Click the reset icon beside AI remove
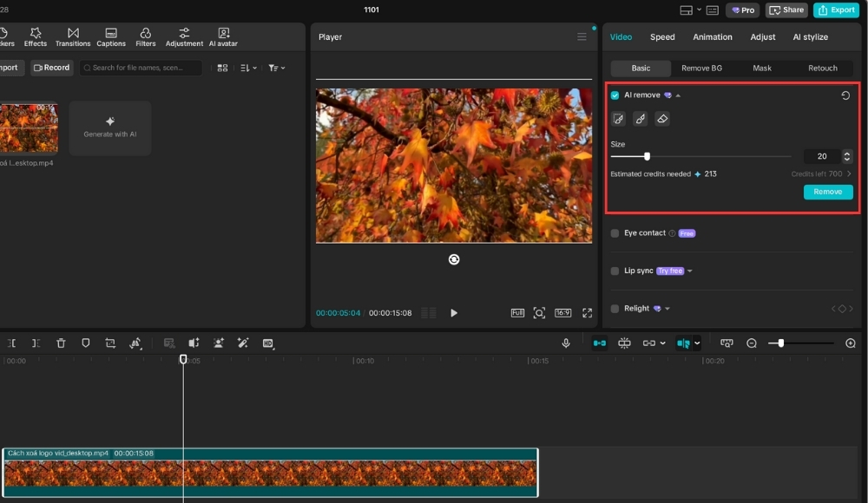 [845, 95]
